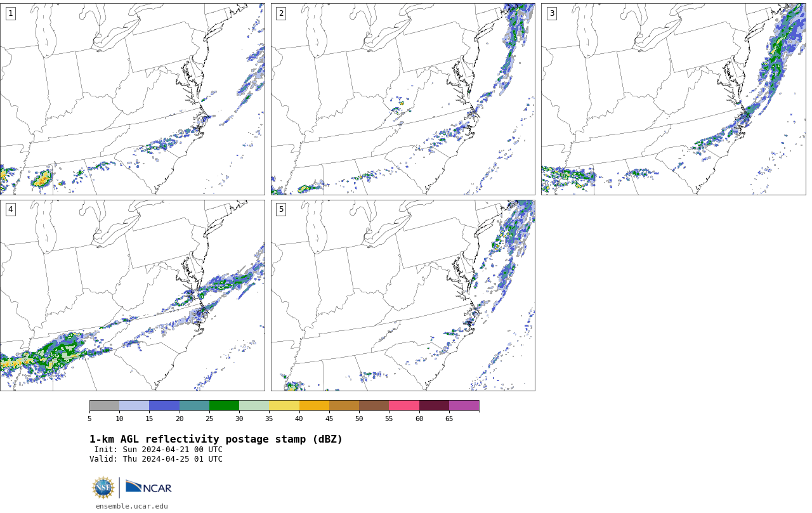This screenshot has height=513, width=812.
Task: Click the teal 20-25 dBZ swatch
Action: [x=194, y=406]
